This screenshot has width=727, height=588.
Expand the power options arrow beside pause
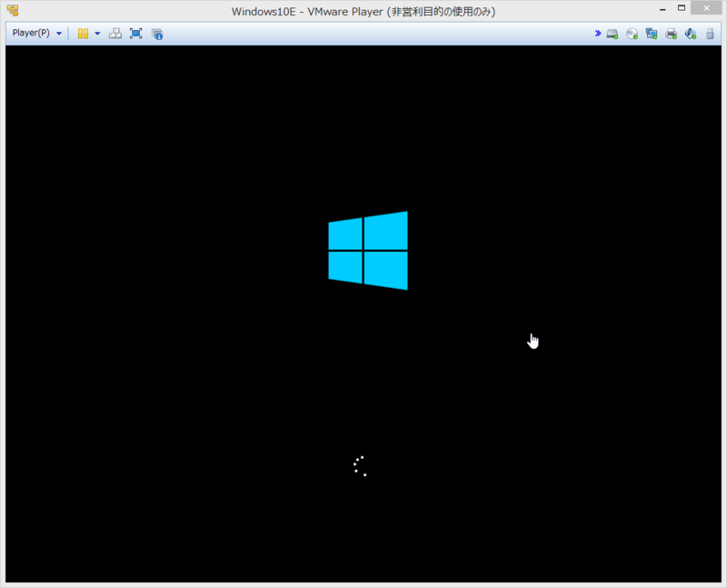97,34
